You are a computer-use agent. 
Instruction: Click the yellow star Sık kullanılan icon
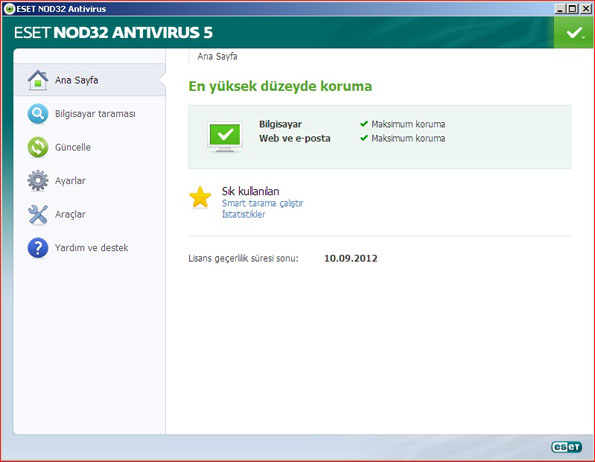[200, 197]
